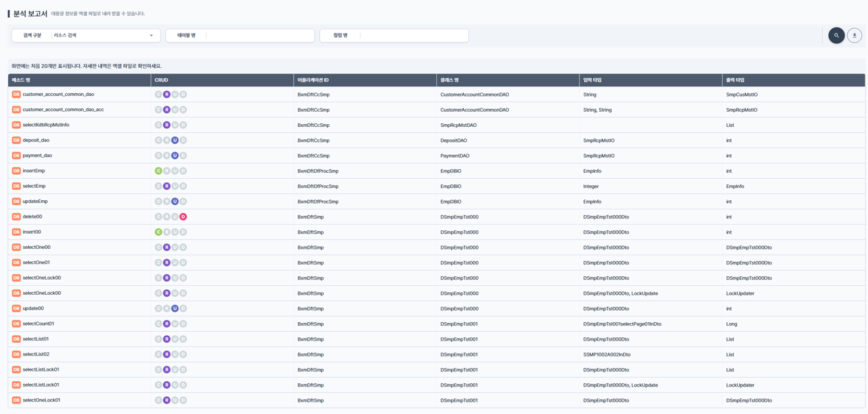The image size is (868, 414).
Task: Click DB icon beside insert00
Action: tap(16, 232)
